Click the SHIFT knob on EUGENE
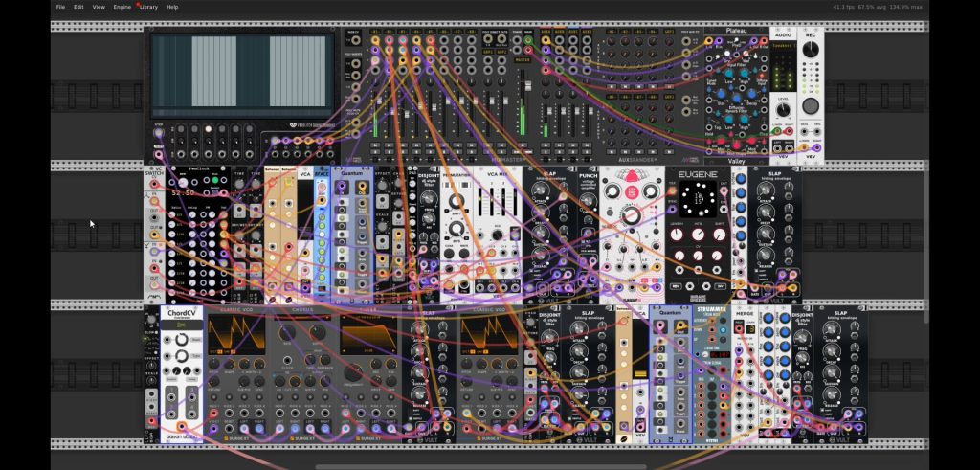This screenshot has height=470, width=980. (720, 235)
